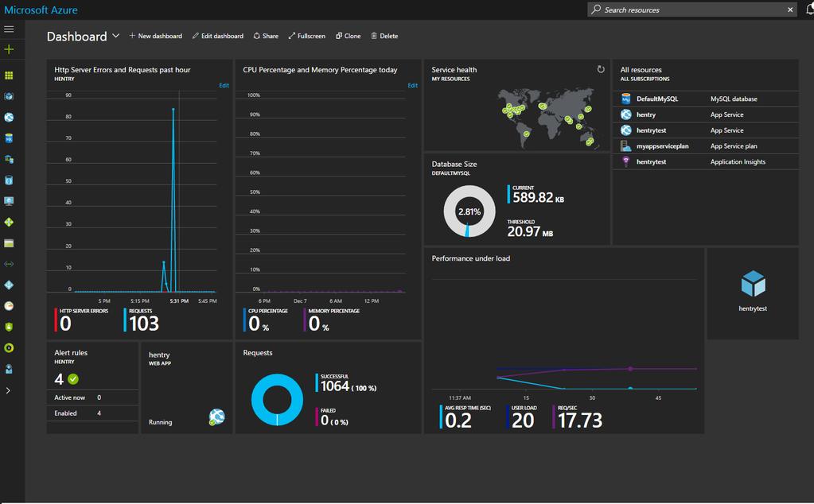
Task: Click the 589.82 KB current size value
Action: click(538, 198)
